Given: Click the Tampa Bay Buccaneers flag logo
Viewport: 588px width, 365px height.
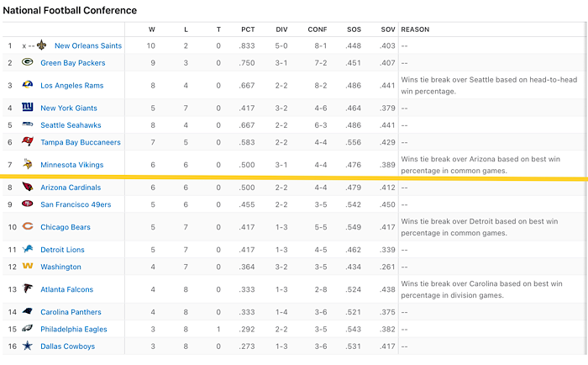Looking at the screenshot, I should click(x=28, y=141).
